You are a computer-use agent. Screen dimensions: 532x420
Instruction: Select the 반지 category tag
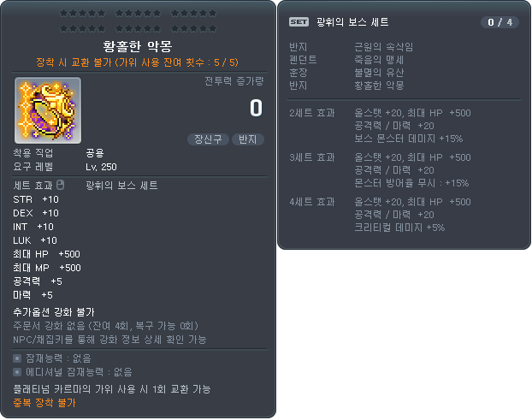tap(248, 139)
